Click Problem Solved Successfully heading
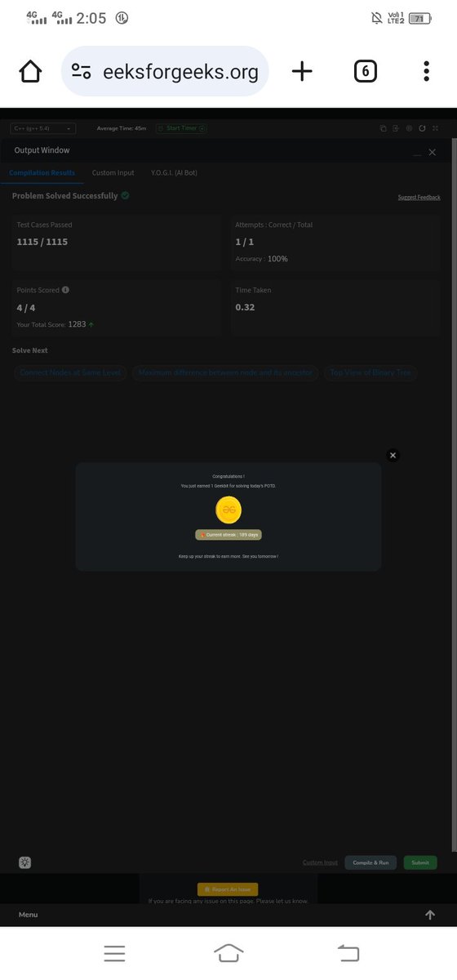Screen dimensions: 457x980 click(x=64, y=196)
